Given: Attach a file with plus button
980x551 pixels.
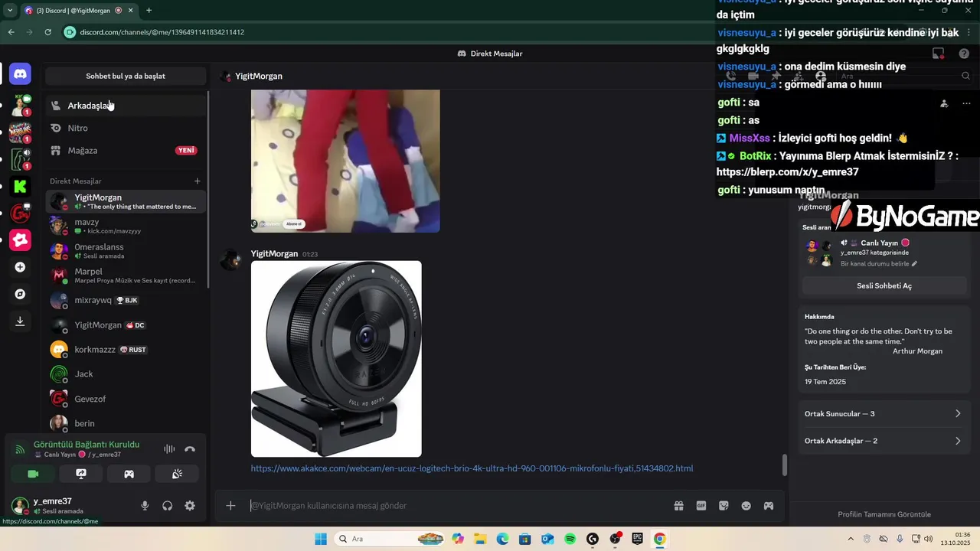Looking at the screenshot, I should tap(230, 506).
